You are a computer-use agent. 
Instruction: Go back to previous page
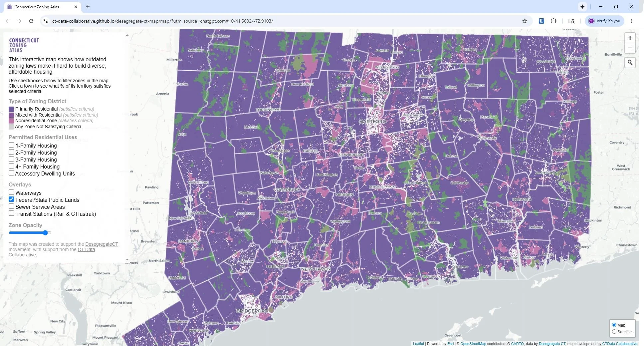tap(7, 21)
